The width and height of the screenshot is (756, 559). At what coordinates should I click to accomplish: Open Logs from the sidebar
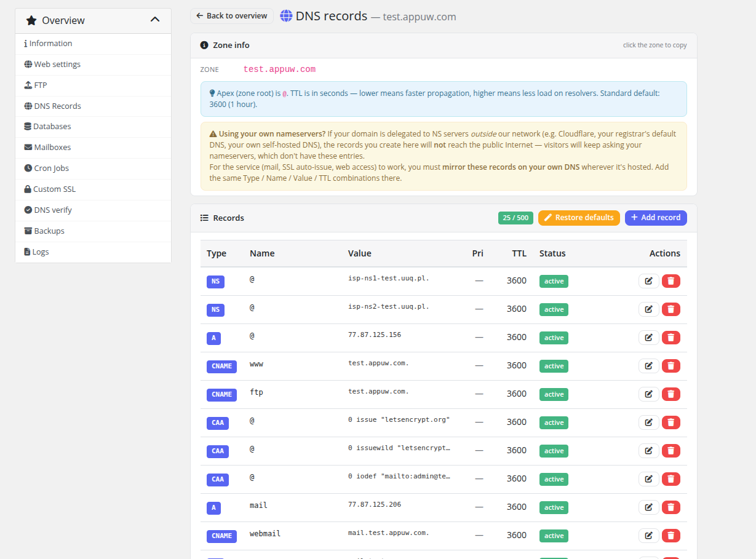pyautogui.click(x=93, y=252)
